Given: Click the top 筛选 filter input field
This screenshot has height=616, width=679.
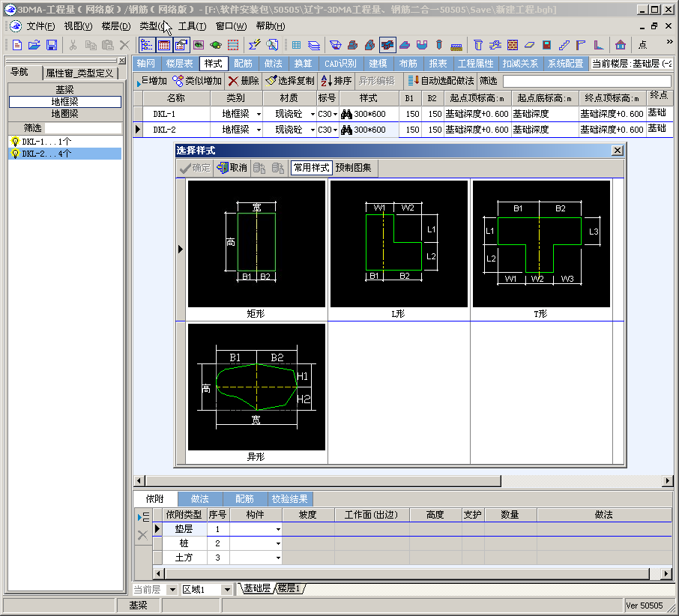Looking at the screenshot, I should click(x=587, y=81).
